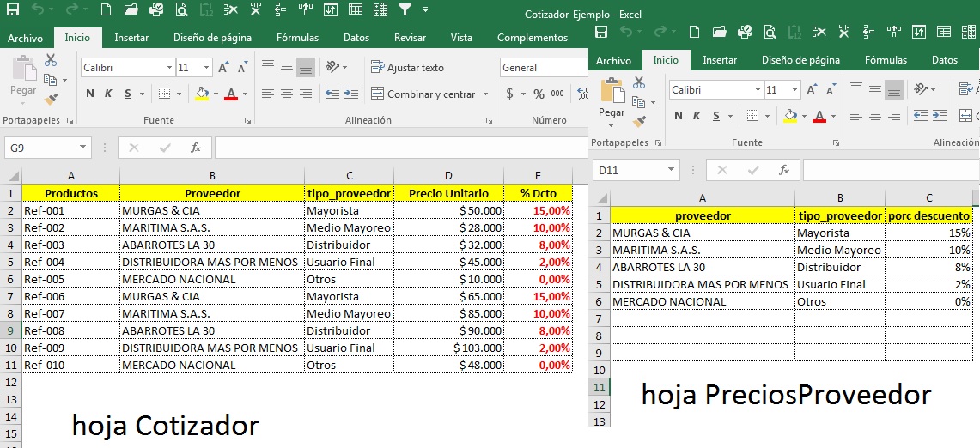Expand borders dropdown arrow in Cotizador window
The image size is (980, 448).
[x=179, y=94]
